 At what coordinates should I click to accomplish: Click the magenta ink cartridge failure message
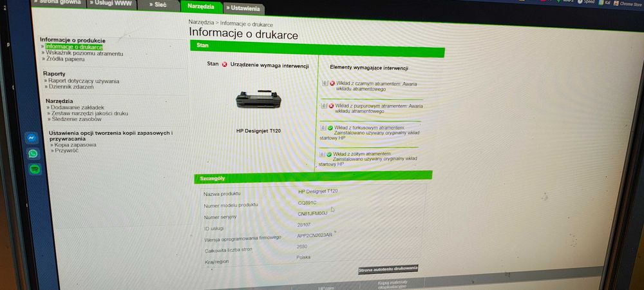(379, 108)
